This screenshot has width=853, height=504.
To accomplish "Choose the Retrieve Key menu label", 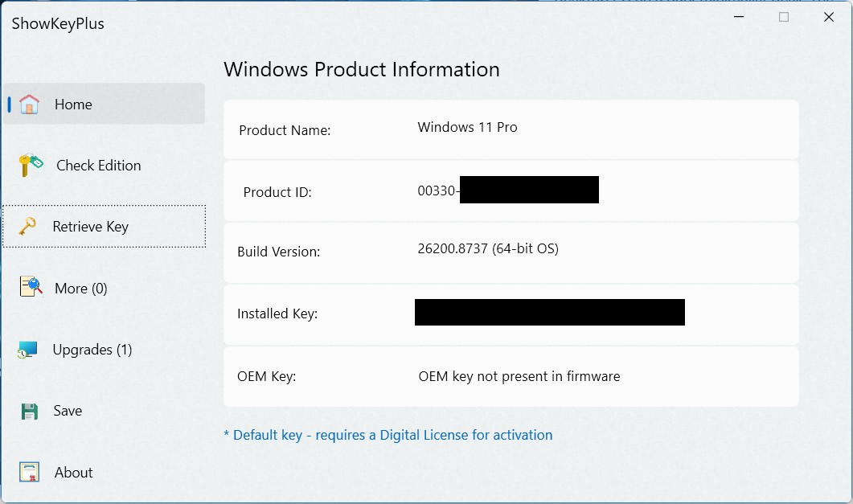I will tap(90, 227).
